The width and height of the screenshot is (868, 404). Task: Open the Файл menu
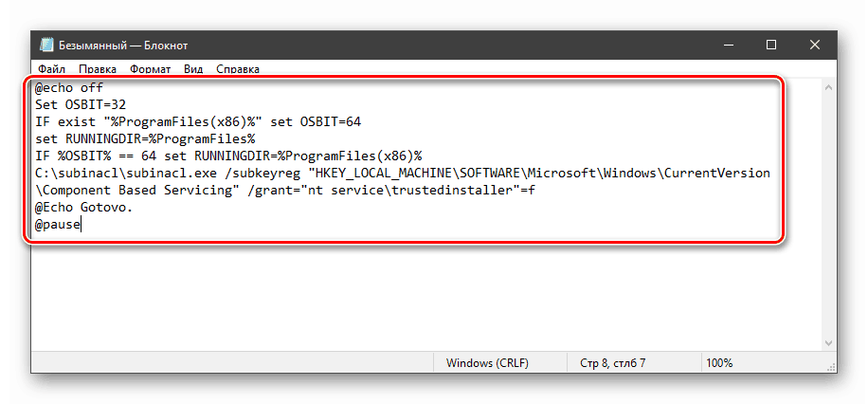coord(51,69)
